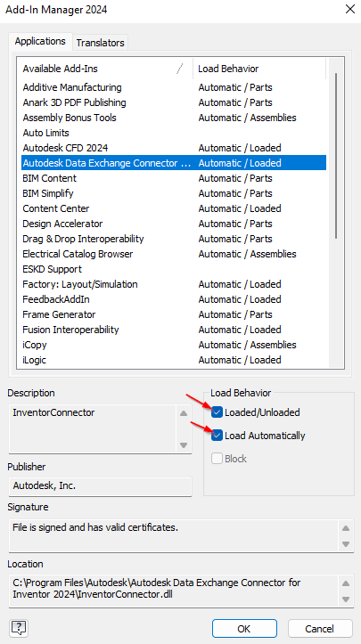Image resolution: width=361 pixels, height=644 pixels.
Task: Open the Translators tab
Action: (x=101, y=42)
